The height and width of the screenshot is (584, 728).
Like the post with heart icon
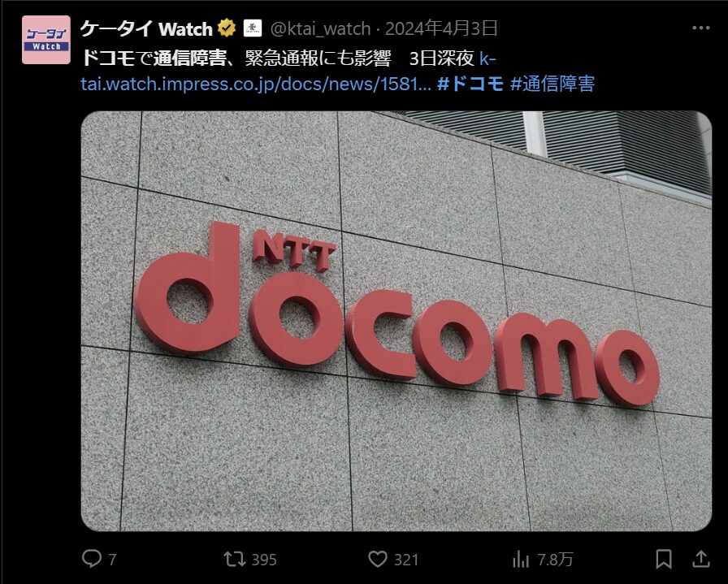(378, 559)
